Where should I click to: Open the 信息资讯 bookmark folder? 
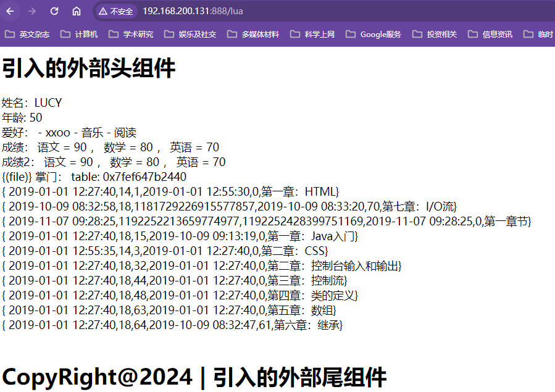click(490, 35)
